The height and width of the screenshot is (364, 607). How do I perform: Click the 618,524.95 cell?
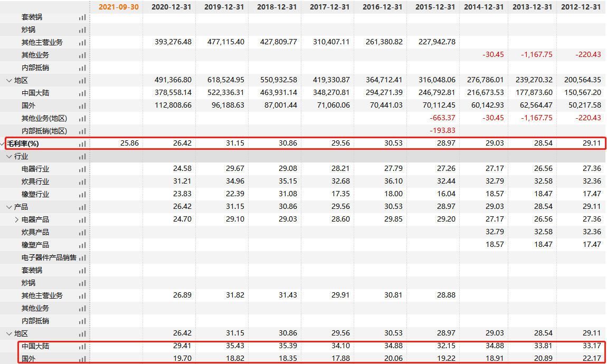(226, 80)
